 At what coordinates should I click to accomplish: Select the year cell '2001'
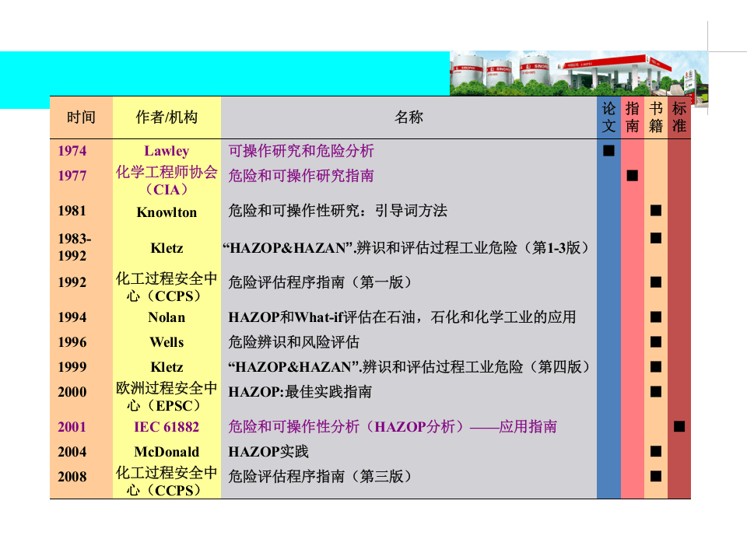coord(72,427)
